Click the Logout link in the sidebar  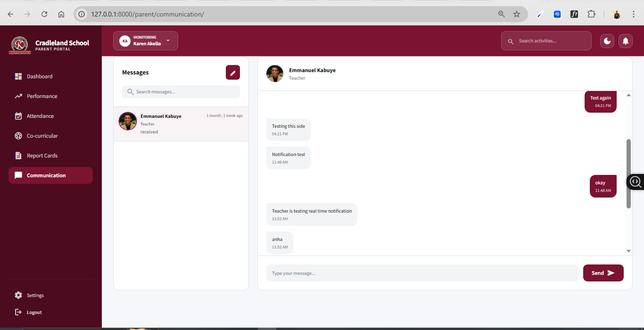pos(34,312)
